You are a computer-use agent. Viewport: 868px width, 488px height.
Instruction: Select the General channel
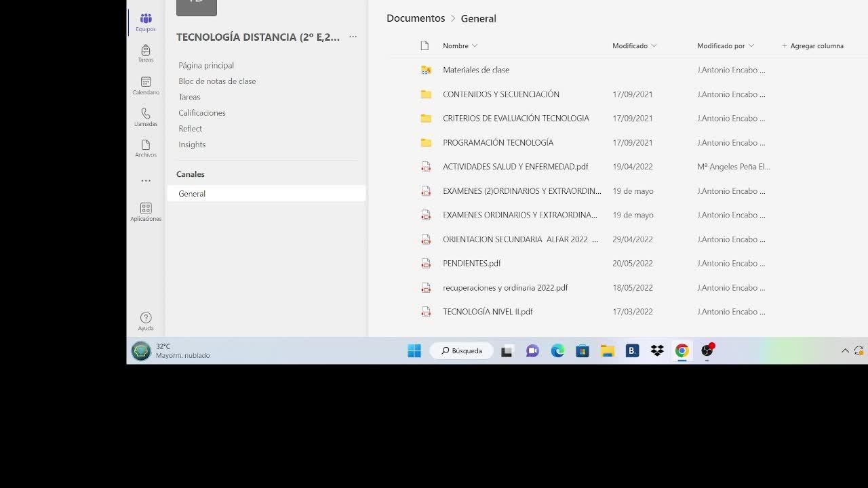click(267, 193)
